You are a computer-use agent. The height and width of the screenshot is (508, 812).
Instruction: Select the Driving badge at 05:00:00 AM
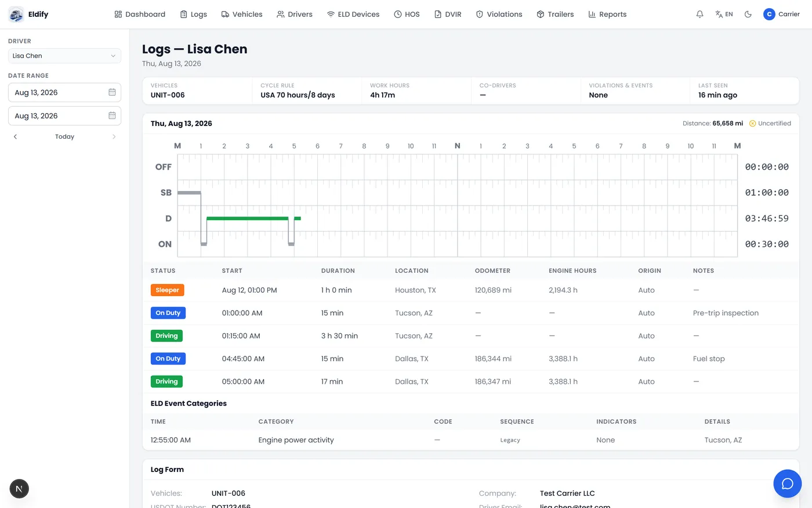click(166, 381)
